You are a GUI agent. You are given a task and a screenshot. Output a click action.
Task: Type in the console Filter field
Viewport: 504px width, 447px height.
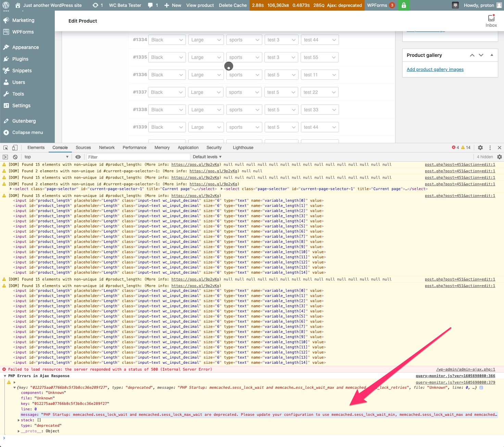[137, 157]
